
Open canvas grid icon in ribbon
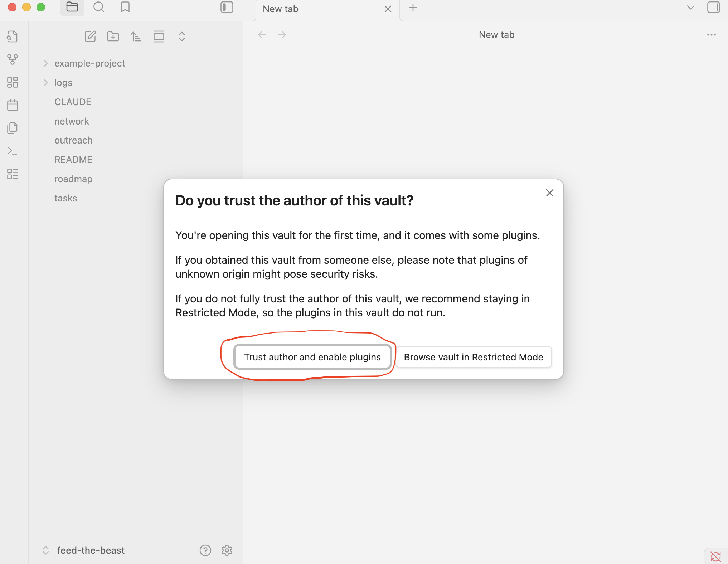[13, 82]
